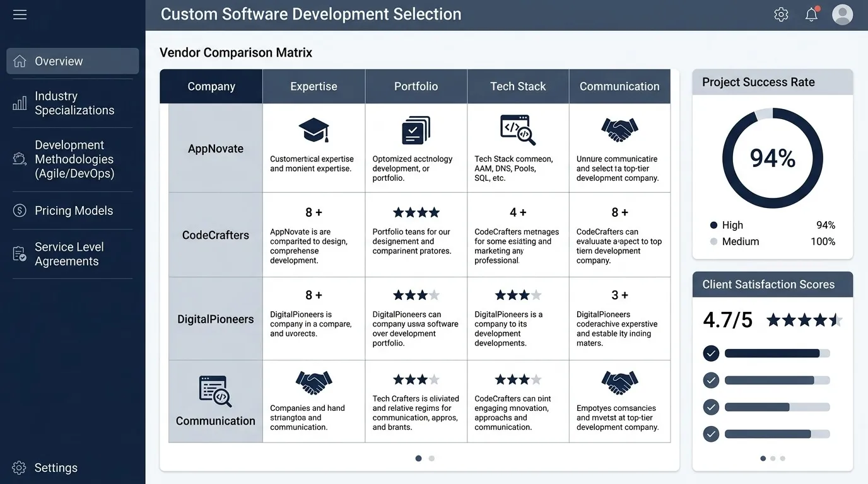Screen dimensions: 868x484
Task: Click the handshake icon in AppNovate row
Action: [619, 130]
